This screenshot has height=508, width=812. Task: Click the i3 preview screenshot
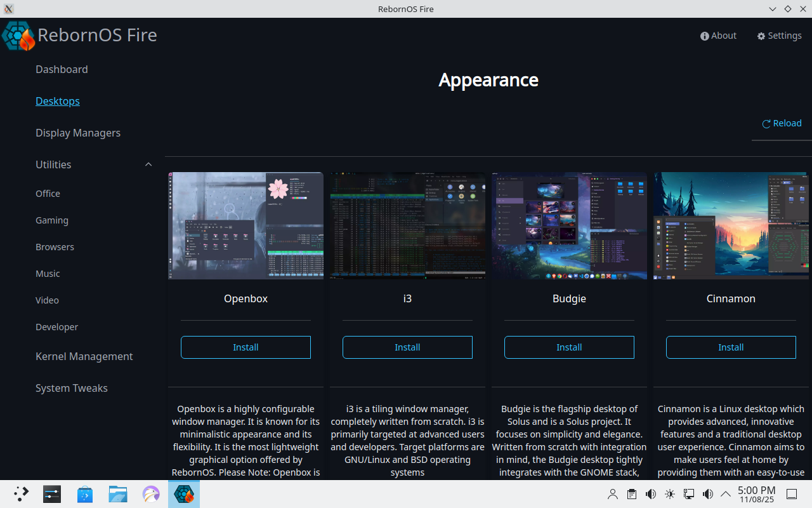[x=407, y=225]
